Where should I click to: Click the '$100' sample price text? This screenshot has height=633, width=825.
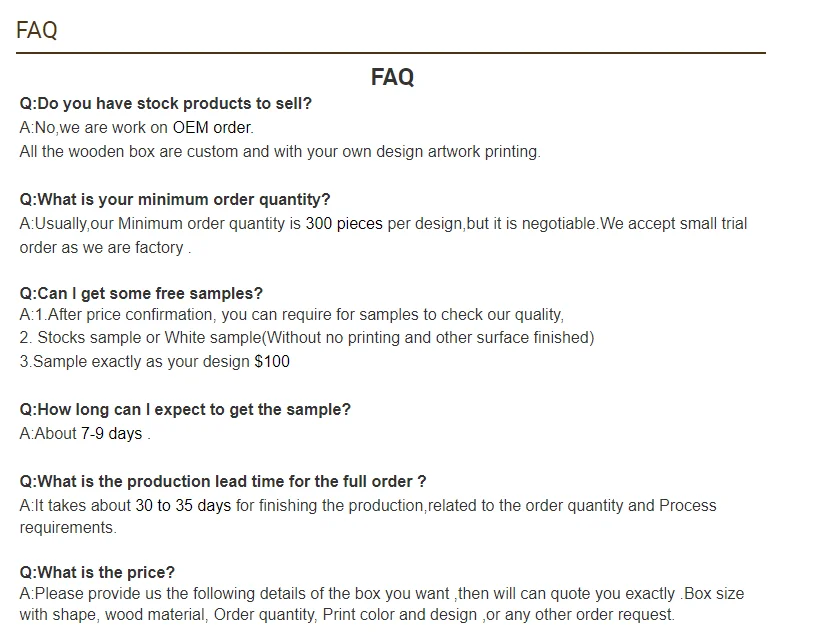272,361
